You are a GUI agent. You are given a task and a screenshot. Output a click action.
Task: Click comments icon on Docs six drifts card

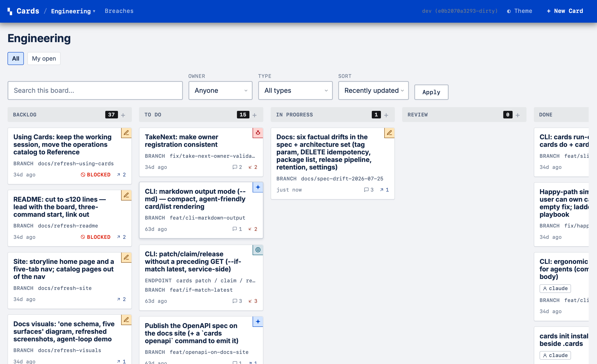click(366, 190)
